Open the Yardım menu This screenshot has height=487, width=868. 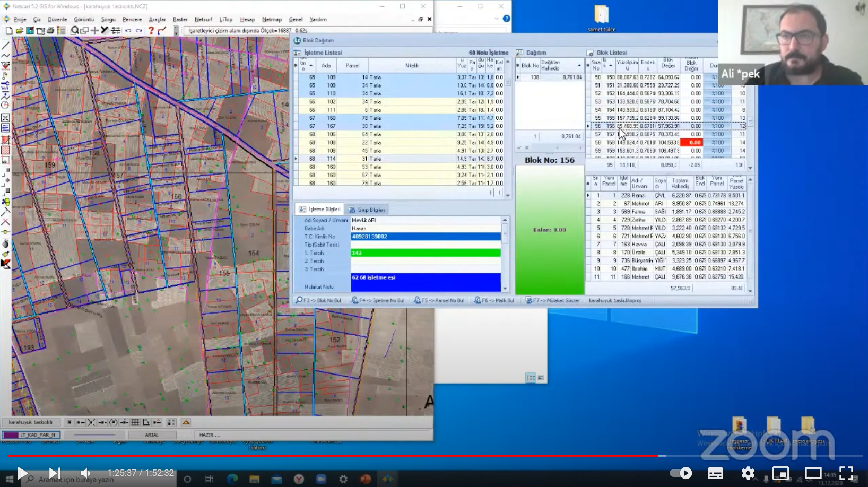(318, 19)
